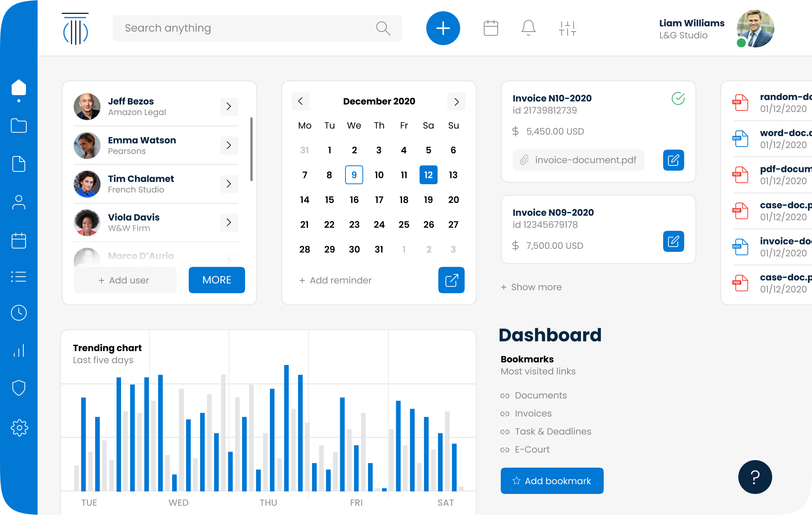
Task: Open the bar chart statistics sidebar icon
Action: [19, 350]
